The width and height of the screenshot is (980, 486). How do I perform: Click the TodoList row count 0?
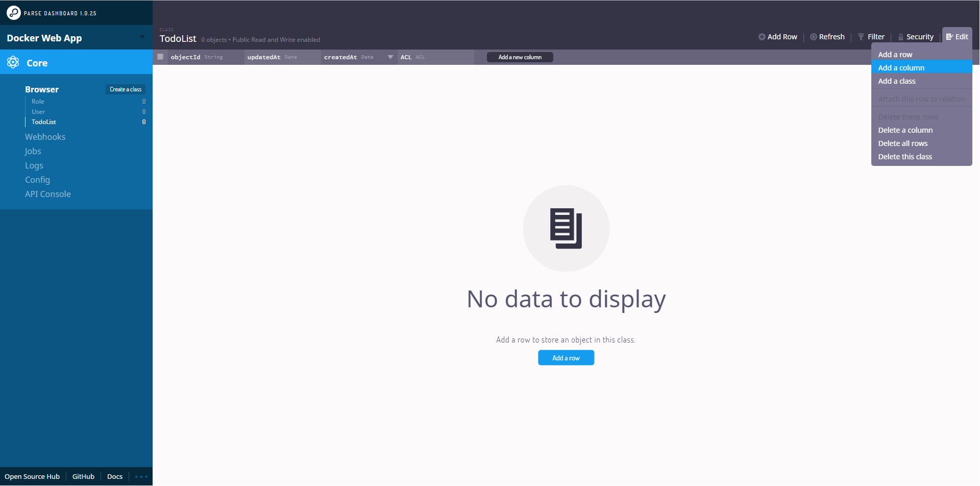pyautogui.click(x=144, y=122)
